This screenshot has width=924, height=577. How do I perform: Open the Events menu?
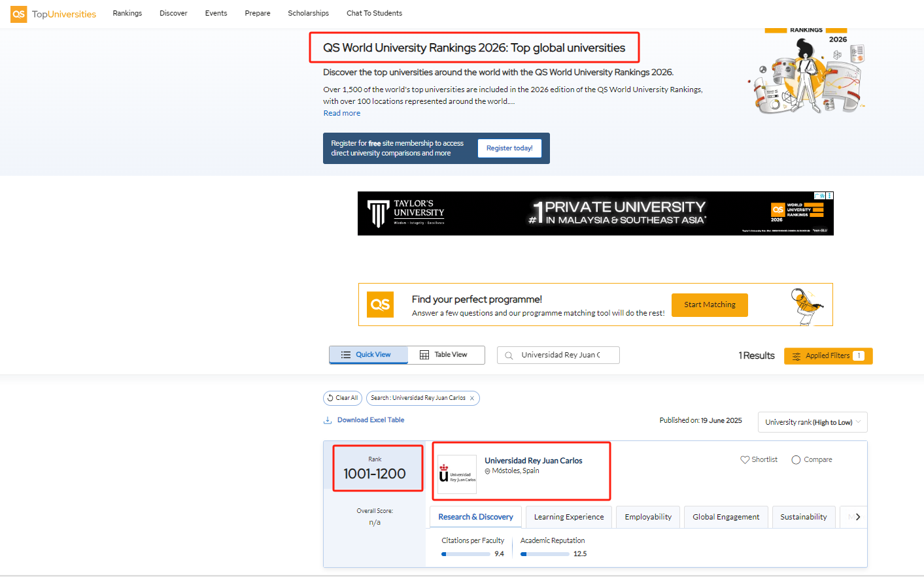216,13
